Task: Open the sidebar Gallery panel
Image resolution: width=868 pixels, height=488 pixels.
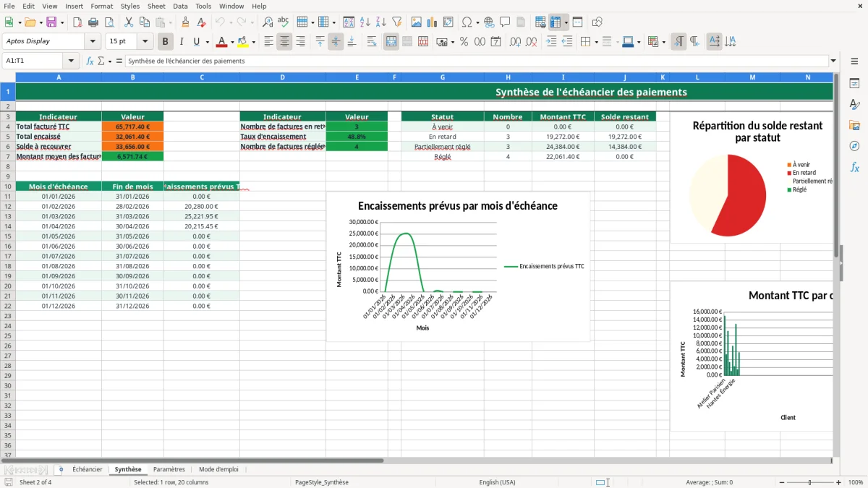Action: [854, 125]
